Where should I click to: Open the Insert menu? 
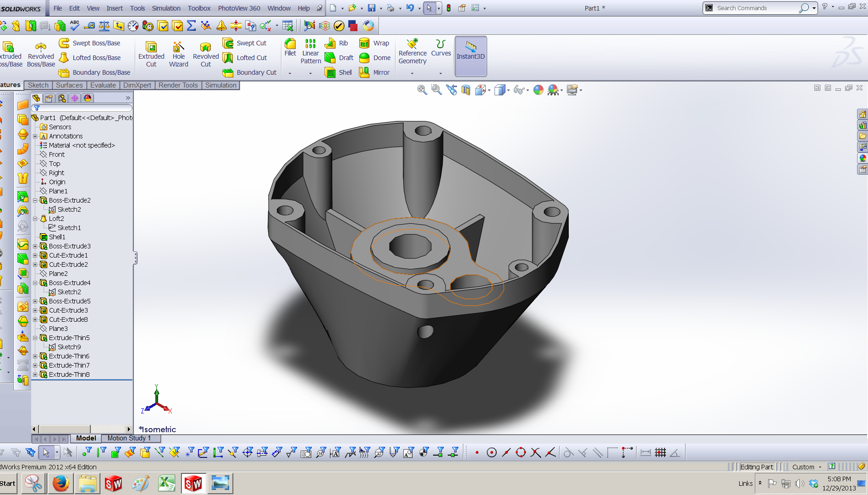point(115,8)
